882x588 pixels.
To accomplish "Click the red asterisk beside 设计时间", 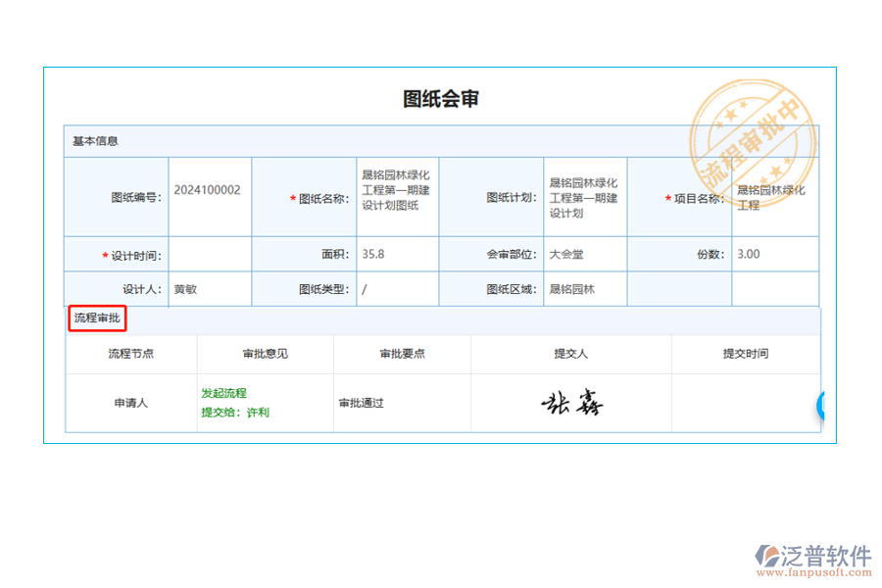I will (x=105, y=254).
